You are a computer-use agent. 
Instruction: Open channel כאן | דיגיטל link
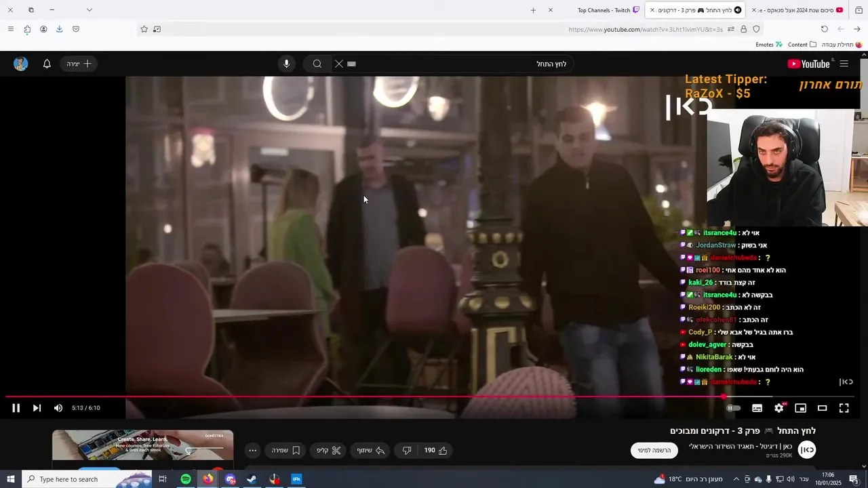pos(741,446)
